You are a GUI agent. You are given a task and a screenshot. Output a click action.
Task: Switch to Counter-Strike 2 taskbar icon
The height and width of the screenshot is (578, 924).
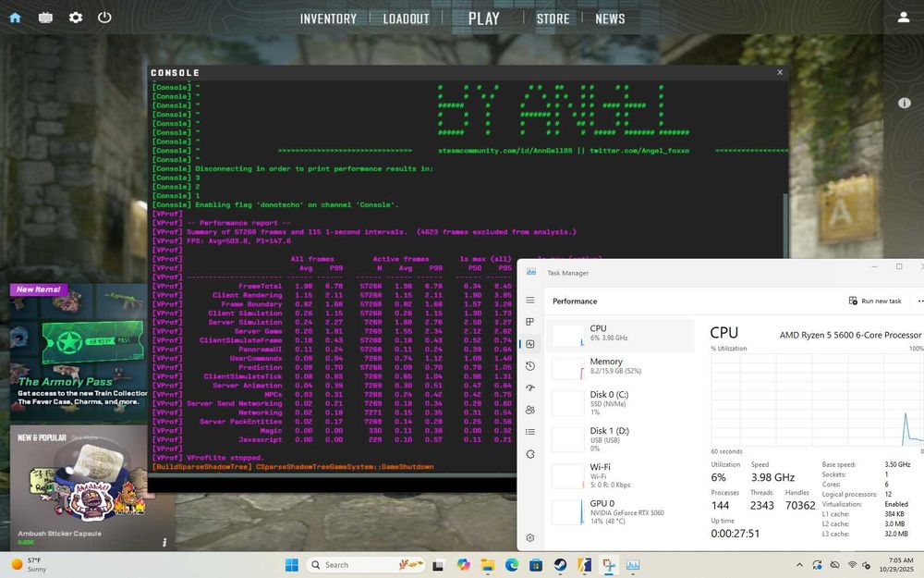[584, 565]
